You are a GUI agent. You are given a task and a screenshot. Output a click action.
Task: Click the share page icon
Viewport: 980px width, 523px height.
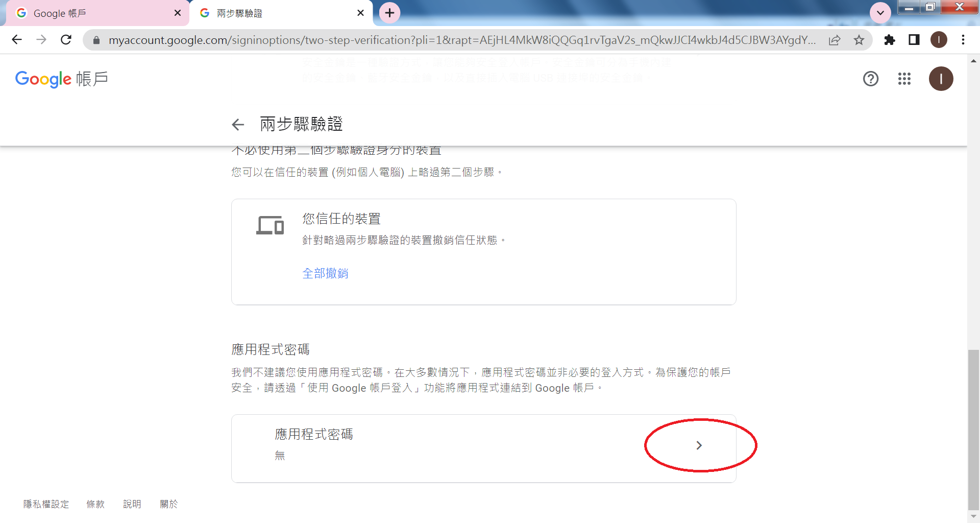point(835,40)
